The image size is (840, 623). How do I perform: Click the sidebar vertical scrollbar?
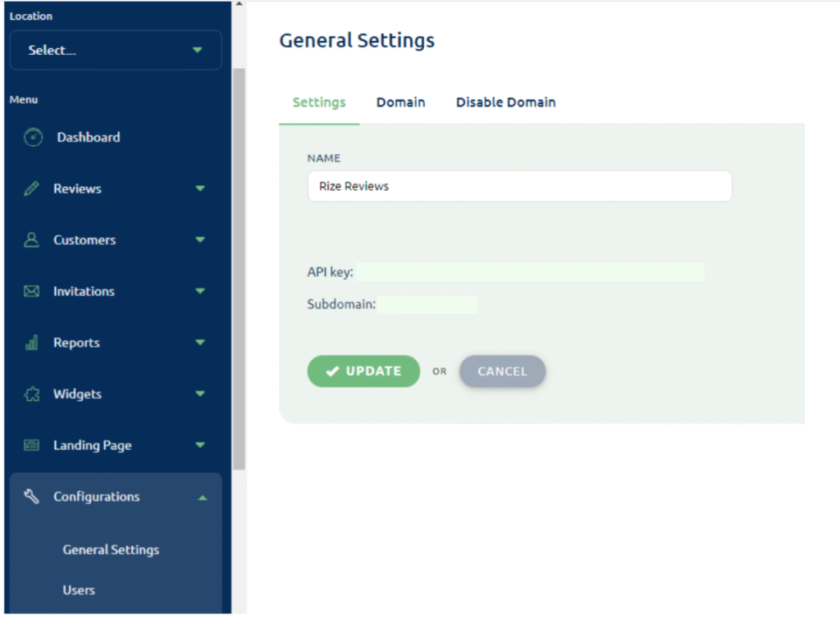click(239, 271)
